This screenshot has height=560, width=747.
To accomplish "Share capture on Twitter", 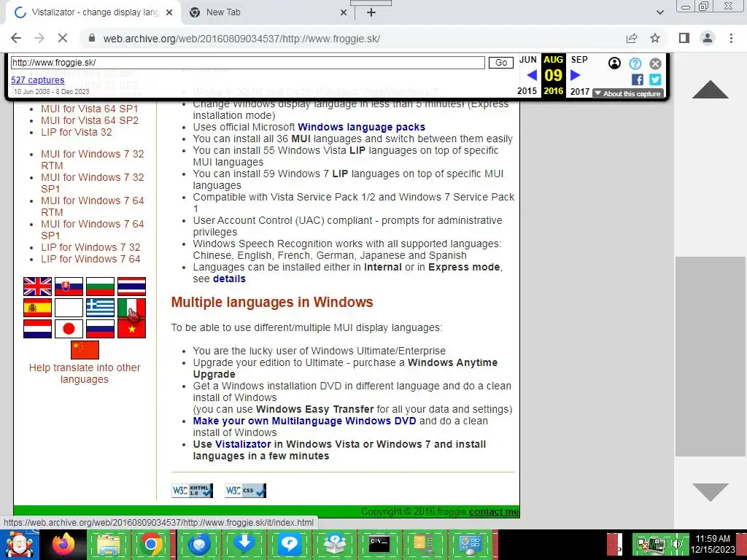I will pos(656,79).
